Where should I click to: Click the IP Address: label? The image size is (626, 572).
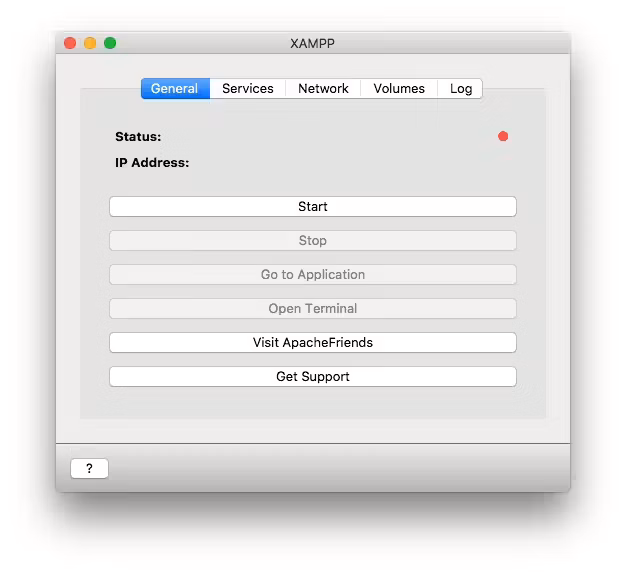152,163
